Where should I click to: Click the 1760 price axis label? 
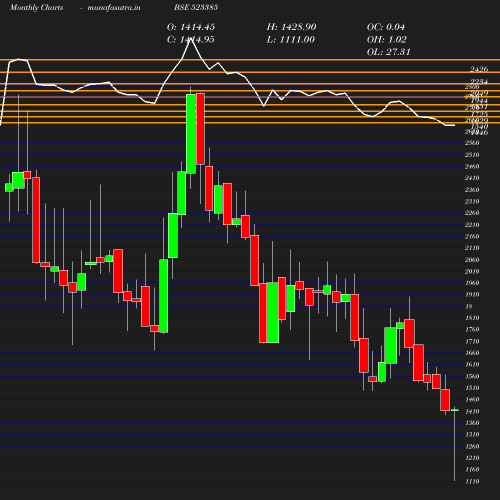click(x=472, y=330)
